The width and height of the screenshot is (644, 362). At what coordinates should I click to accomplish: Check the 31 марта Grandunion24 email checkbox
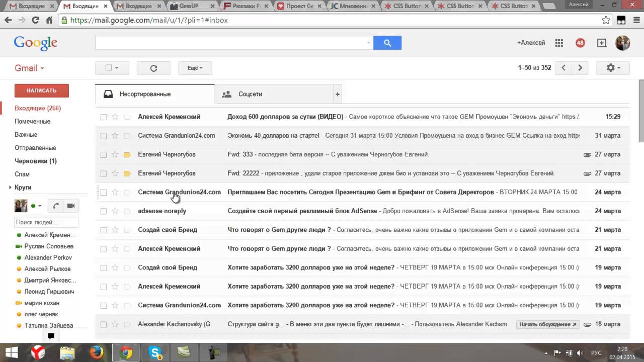[x=103, y=136]
